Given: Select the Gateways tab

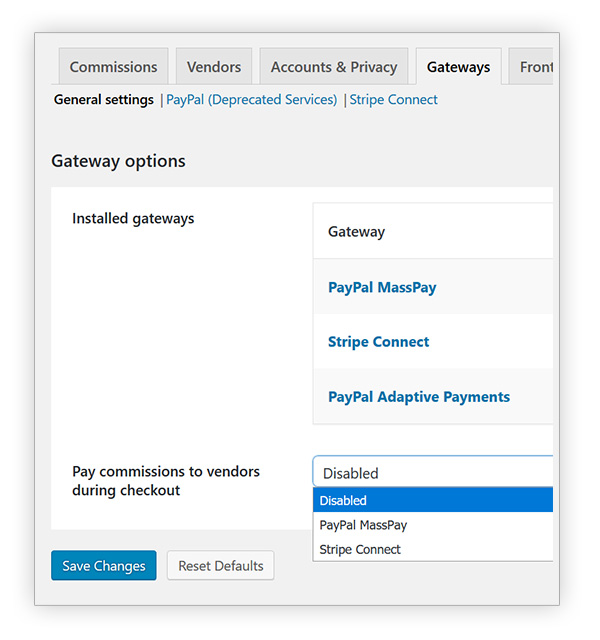Looking at the screenshot, I should [x=458, y=67].
